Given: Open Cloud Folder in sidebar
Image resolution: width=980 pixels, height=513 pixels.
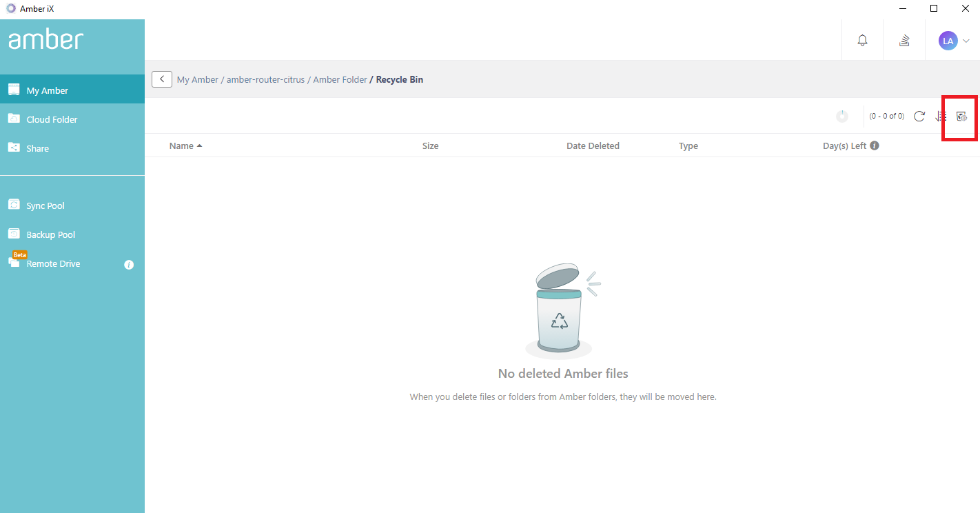Looking at the screenshot, I should coord(72,119).
